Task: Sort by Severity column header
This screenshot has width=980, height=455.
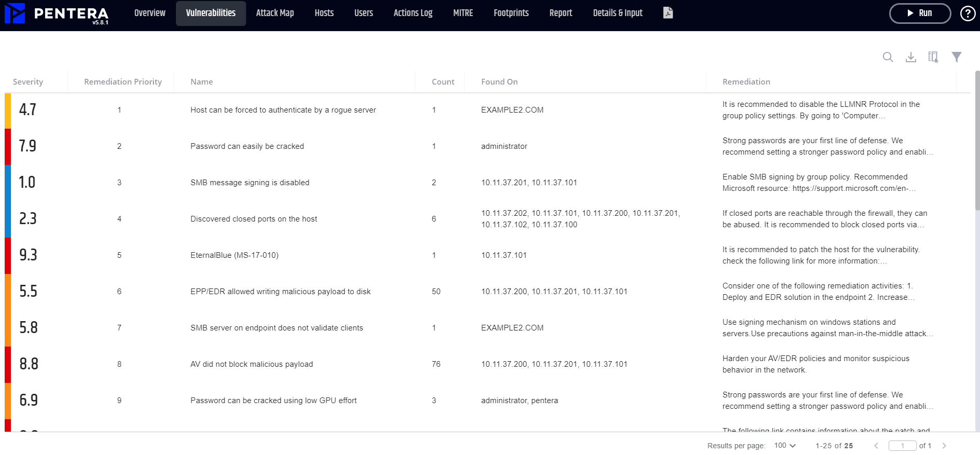Action: coord(28,82)
